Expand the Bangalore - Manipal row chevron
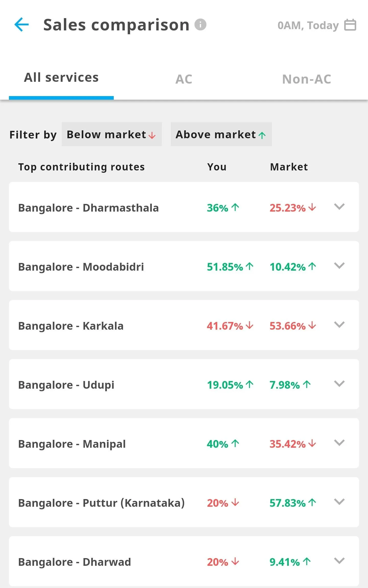This screenshot has height=588, width=368. (x=339, y=443)
